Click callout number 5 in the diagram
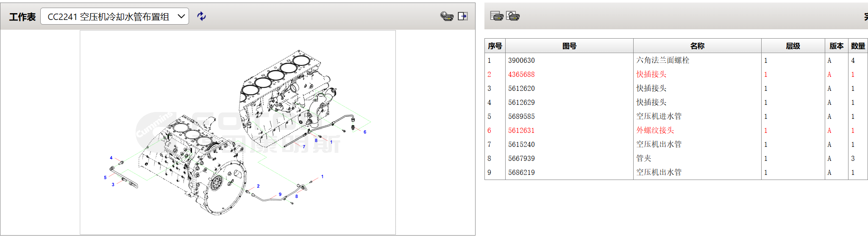The height and width of the screenshot is (236, 868). click(x=105, y=177)
